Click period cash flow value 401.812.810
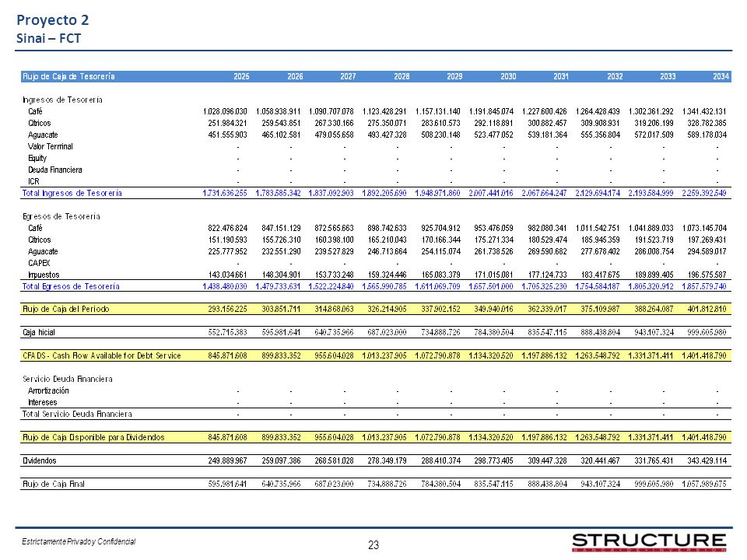Image resolution: width=747 pixels, height=560 pixels. coord(707,309)
